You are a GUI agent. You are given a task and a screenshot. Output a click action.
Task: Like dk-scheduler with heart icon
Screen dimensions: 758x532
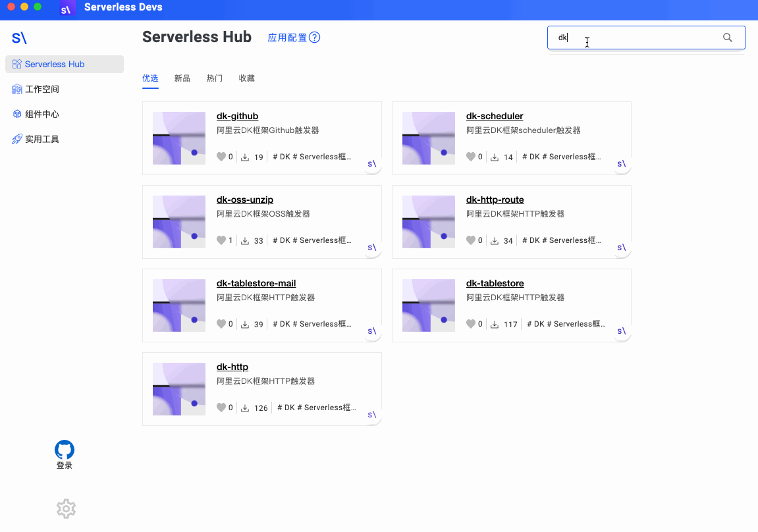click(x=470, y=157)
